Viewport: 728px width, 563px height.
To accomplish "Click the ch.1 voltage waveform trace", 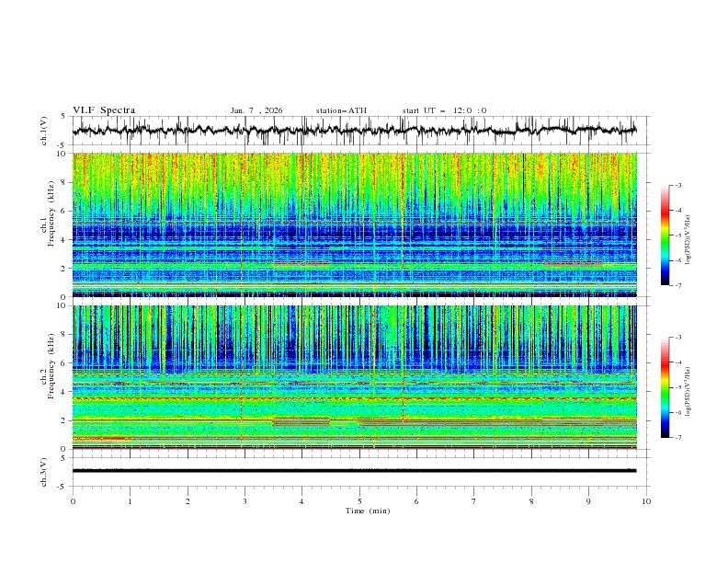I will click(x=354, y=130).
